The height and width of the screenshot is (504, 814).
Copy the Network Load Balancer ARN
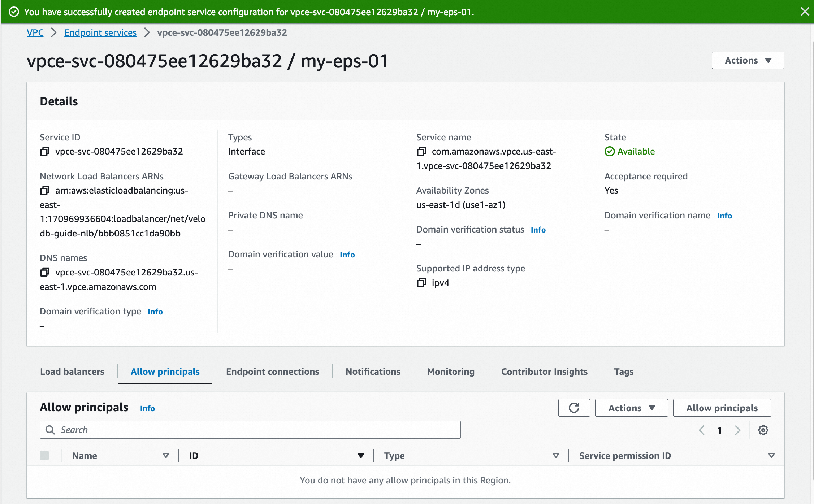tap(45, 191)
